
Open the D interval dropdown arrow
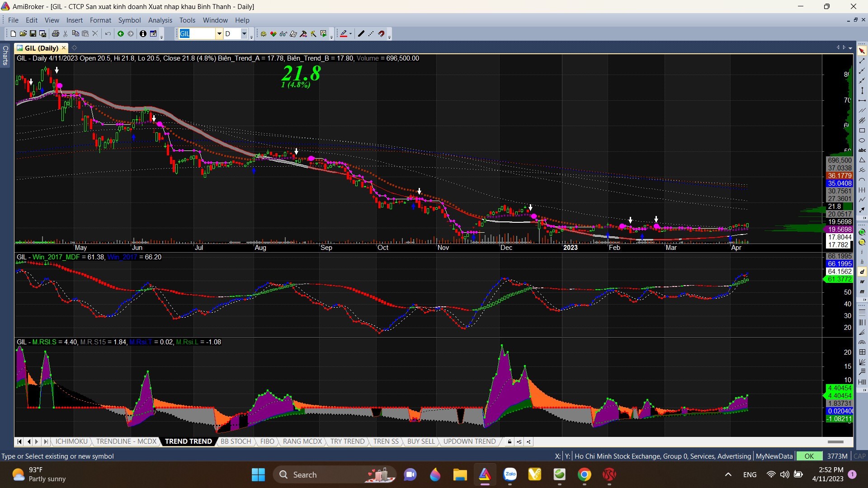pyautogui.click(x=244, y=33)
